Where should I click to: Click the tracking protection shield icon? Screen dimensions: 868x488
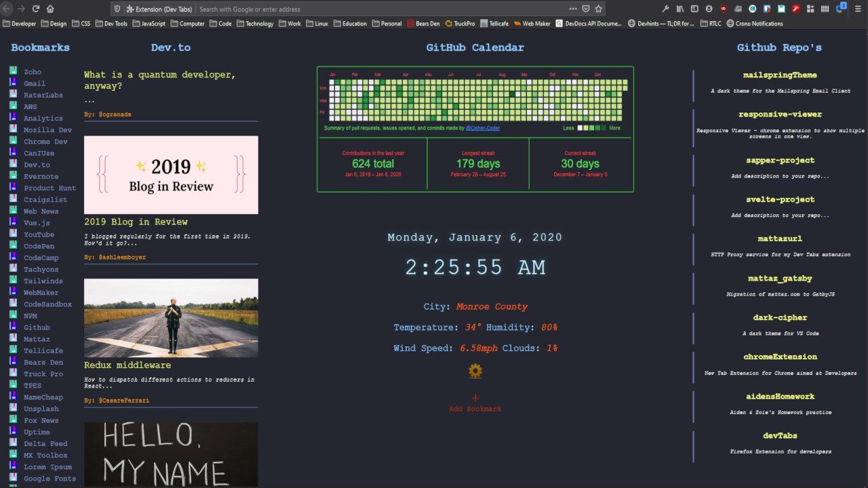[117, 9]
